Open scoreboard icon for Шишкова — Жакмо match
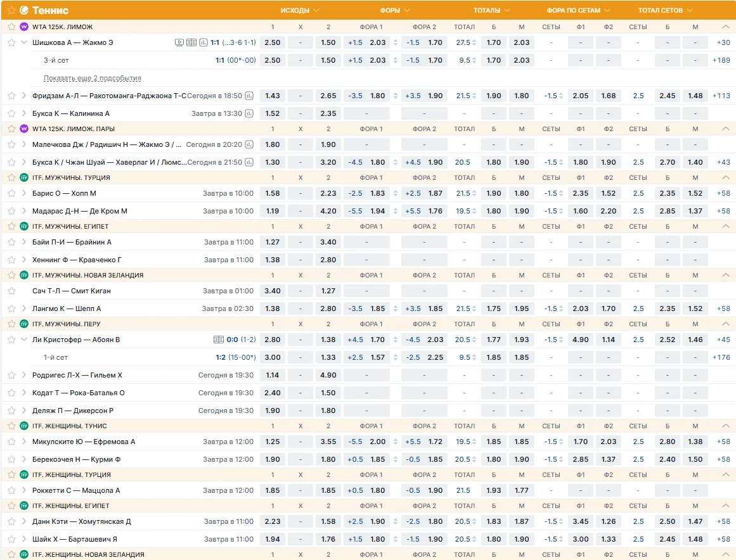The width and height of the screenshot is (736, 560). 191,42
